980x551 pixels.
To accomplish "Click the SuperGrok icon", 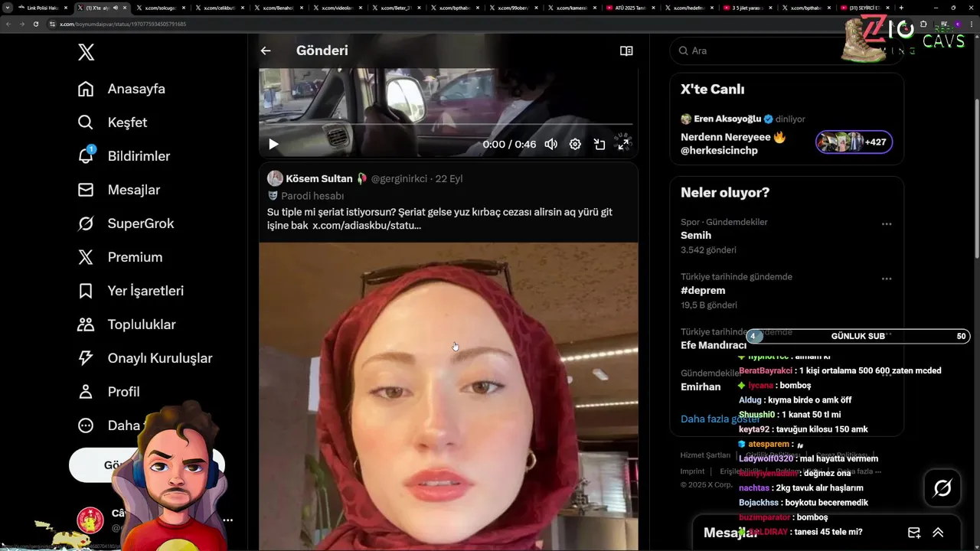I will 86,223.
